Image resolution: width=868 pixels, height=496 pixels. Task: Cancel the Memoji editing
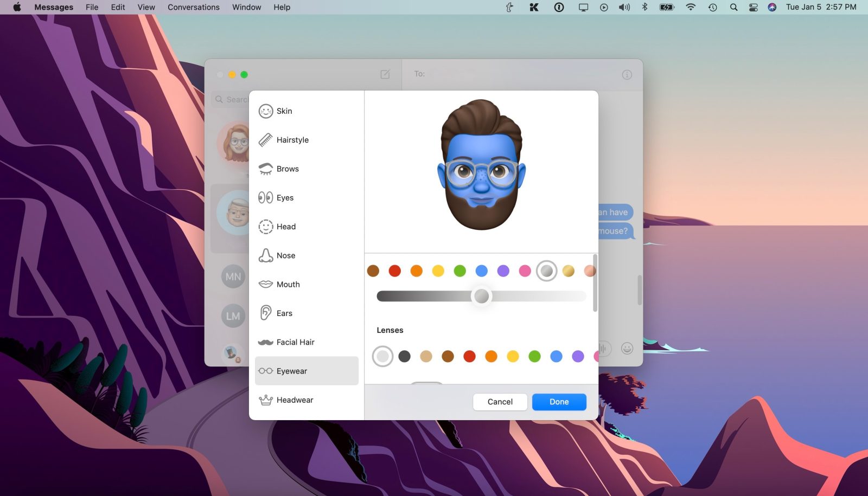tap(500, 402)
